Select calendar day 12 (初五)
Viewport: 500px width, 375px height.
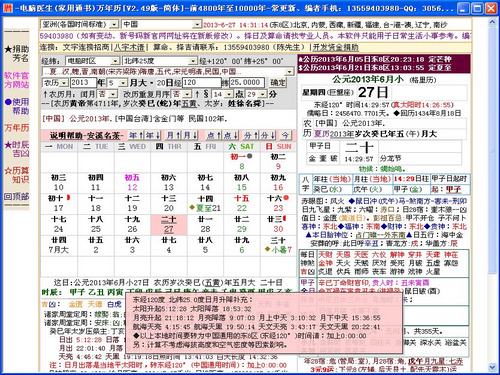(x=132, y=183)
